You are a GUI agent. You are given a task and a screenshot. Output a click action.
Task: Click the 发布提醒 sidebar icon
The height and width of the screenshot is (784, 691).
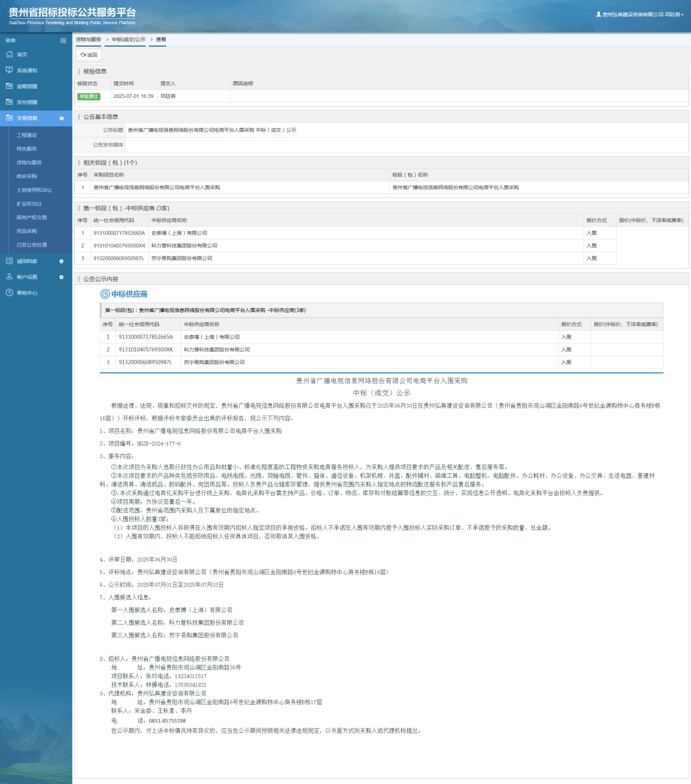click(9, 102)
